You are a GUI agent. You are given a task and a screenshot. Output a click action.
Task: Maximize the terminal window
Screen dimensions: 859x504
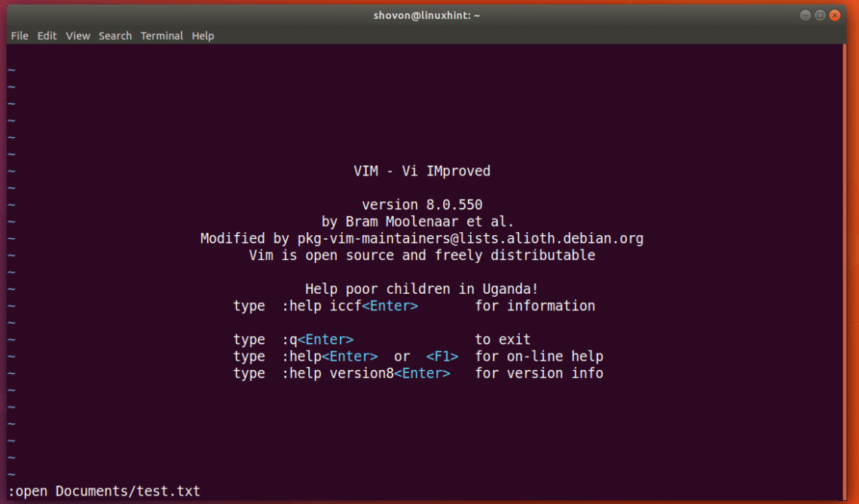(x=820, y=15)
